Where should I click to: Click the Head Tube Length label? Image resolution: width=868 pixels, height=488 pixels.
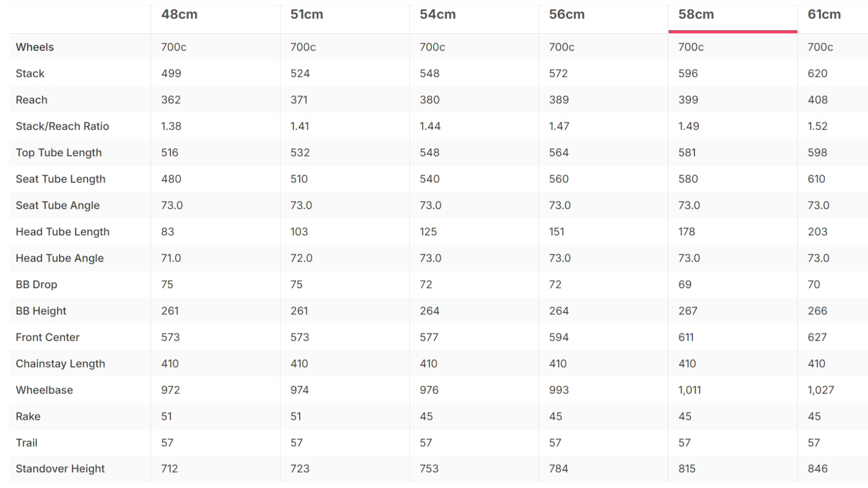63,232
